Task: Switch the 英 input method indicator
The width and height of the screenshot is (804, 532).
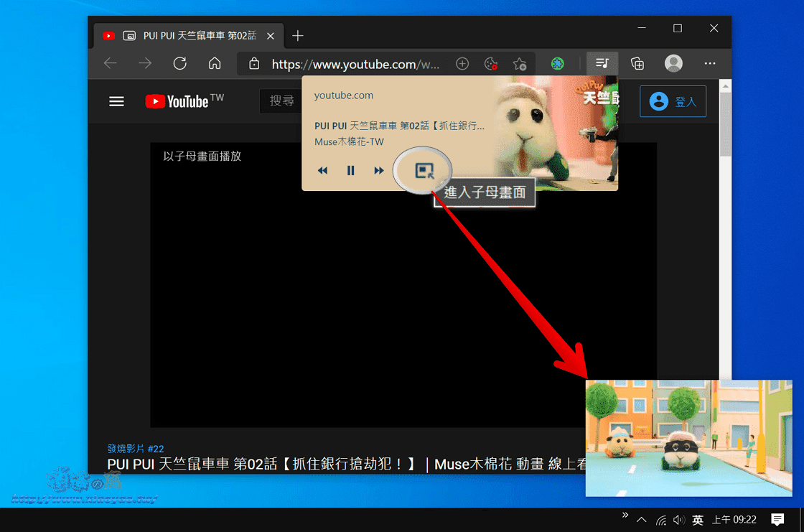Action: click(697, 521)
